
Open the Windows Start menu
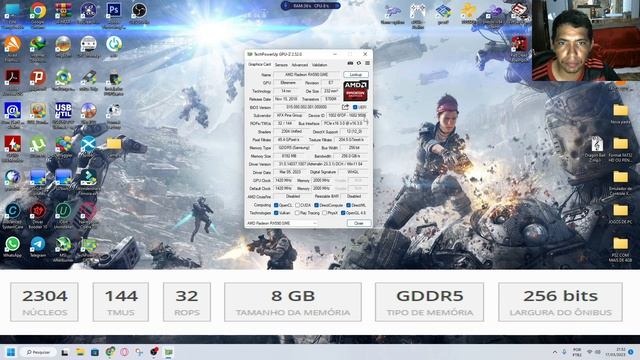[11, 352]
